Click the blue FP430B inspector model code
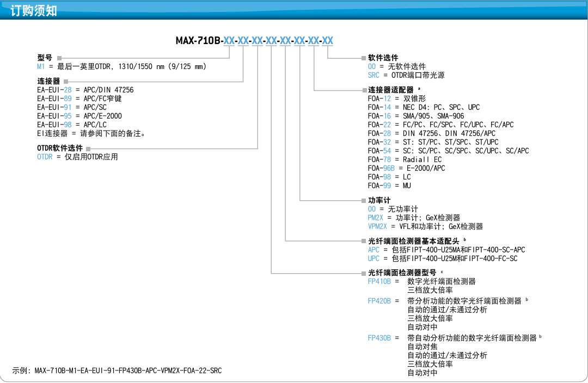 pos(379,338)
